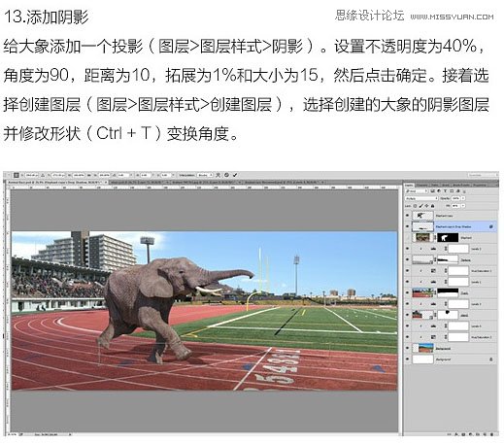Select the second document tab
Screen dimensions: 504x445
[139, 183]
